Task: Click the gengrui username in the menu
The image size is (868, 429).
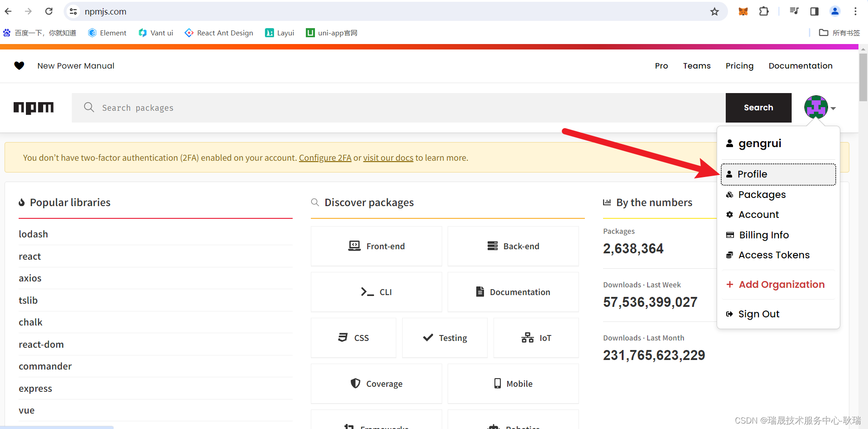Action: point(759,143)
